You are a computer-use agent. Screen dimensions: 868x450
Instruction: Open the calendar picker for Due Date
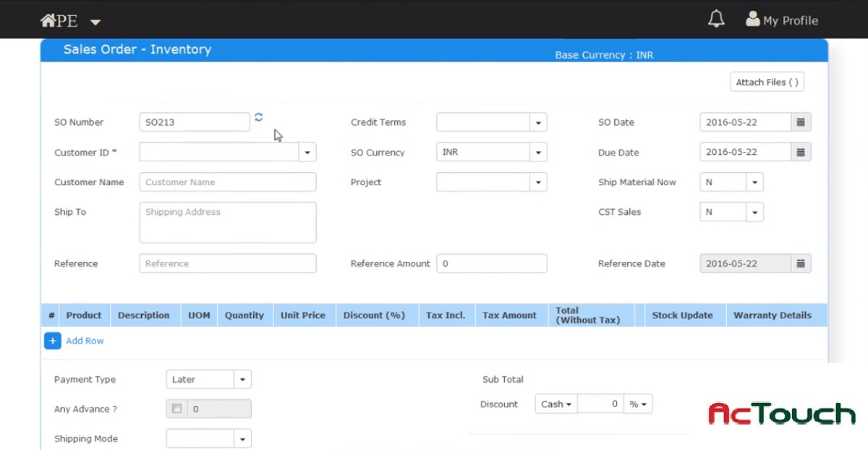(x=800, y=152)
